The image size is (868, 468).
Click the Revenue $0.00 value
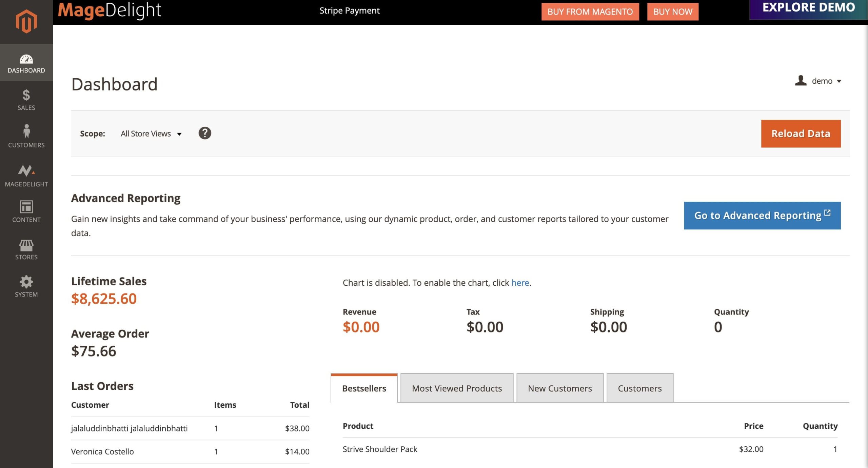click(361, 327)
